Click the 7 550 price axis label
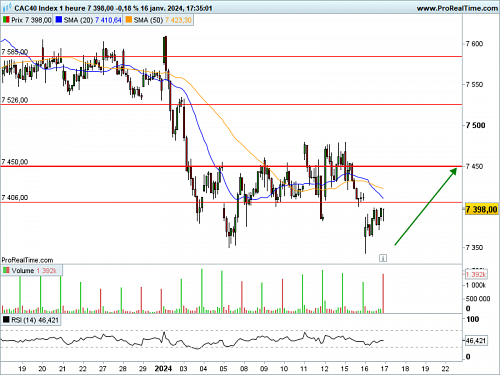Viewport: 500px width, 375px height. (x=474, y=85)
